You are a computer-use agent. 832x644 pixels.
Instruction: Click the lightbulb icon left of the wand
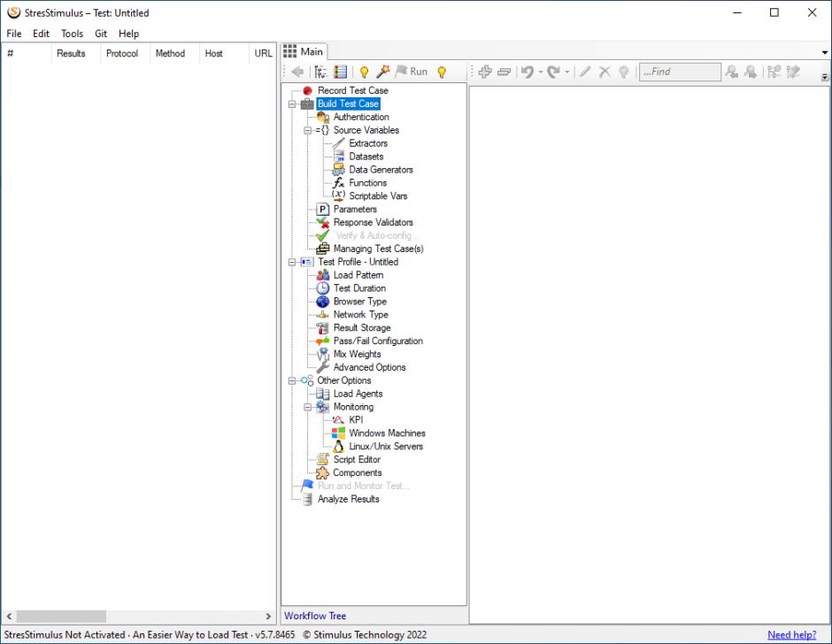364,72
